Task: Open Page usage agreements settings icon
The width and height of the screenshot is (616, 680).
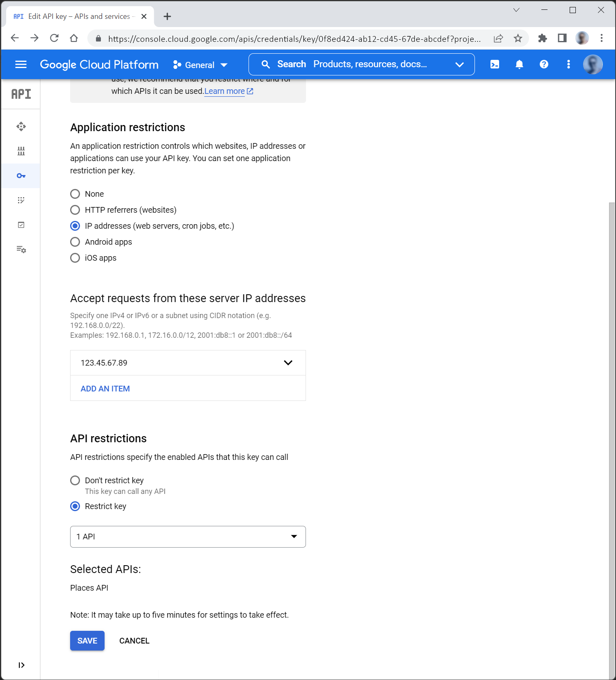Action: (21, 250)
